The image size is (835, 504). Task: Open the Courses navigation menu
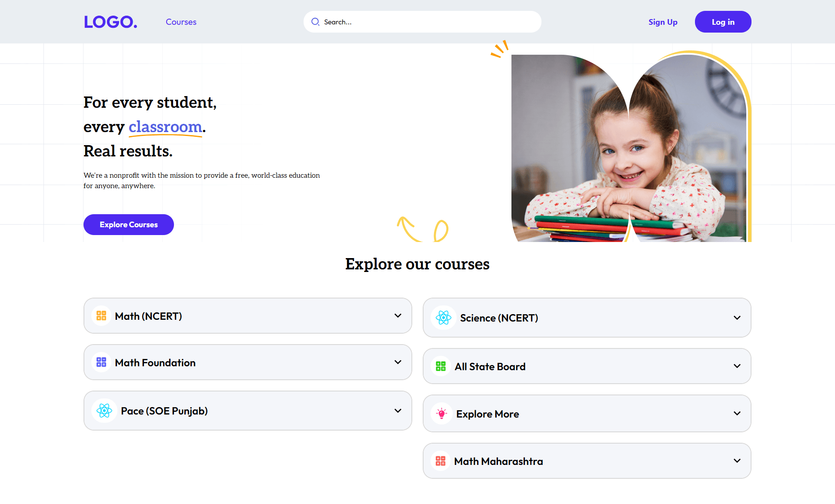[181, 22]
